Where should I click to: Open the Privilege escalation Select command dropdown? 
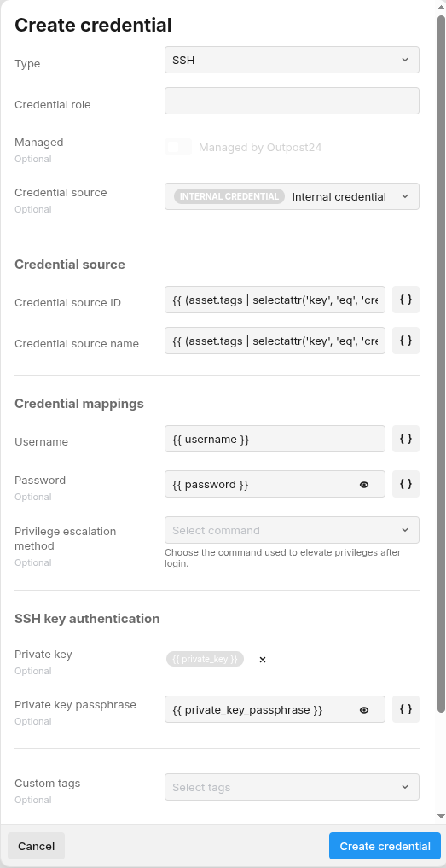click(x=292, y=530)
